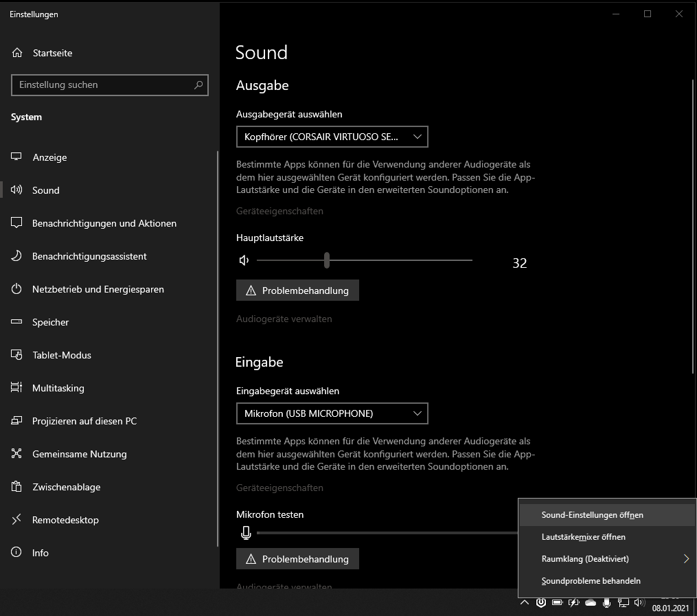Screen dimensions: 697x616
Task: Pick Soundprobleme behandeln in context menu
Action: pyautogui.click(x=591, y=581)
